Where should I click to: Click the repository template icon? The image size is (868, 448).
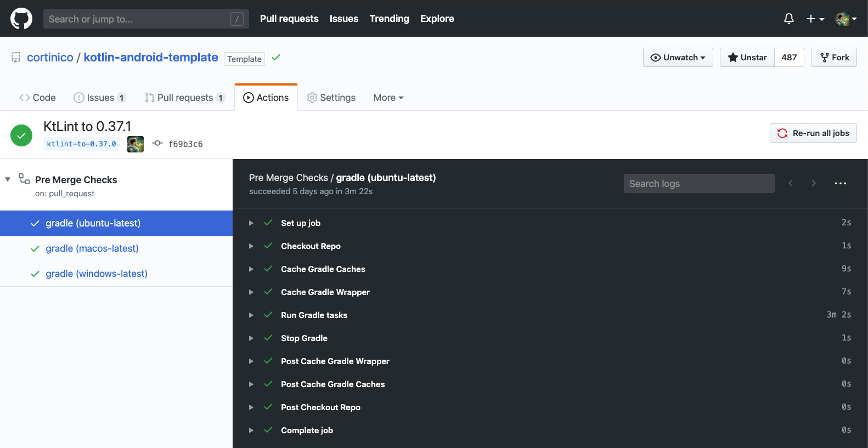(x=16, y=57)
